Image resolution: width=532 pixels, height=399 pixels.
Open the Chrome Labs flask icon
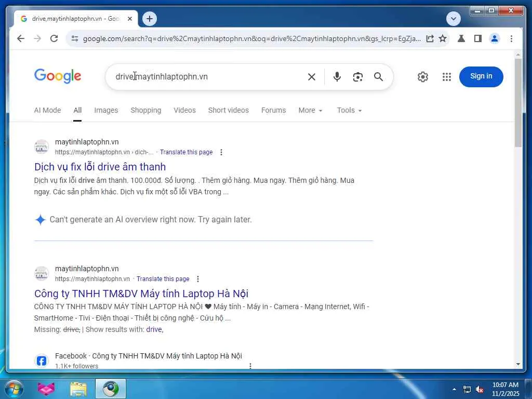point(461,38)
